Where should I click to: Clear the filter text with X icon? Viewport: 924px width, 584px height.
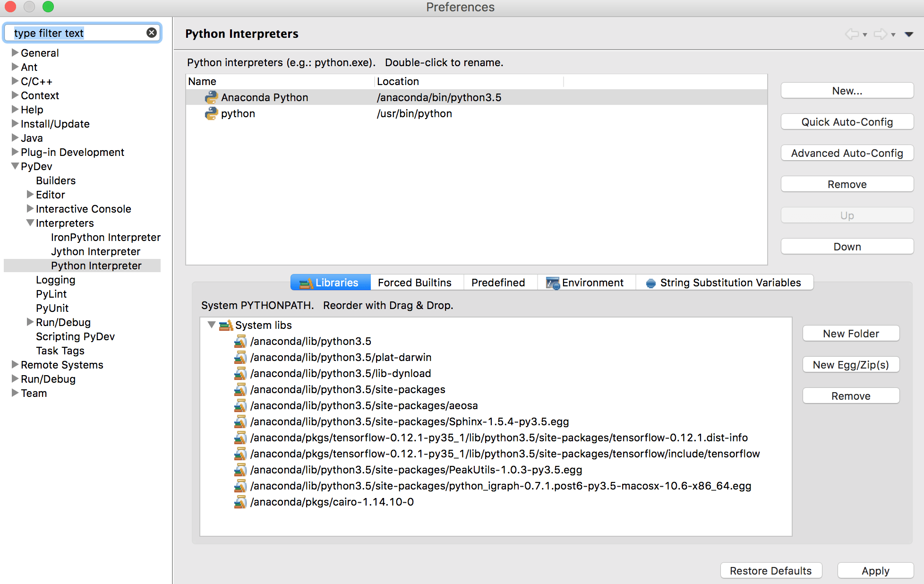coord(152,33)
